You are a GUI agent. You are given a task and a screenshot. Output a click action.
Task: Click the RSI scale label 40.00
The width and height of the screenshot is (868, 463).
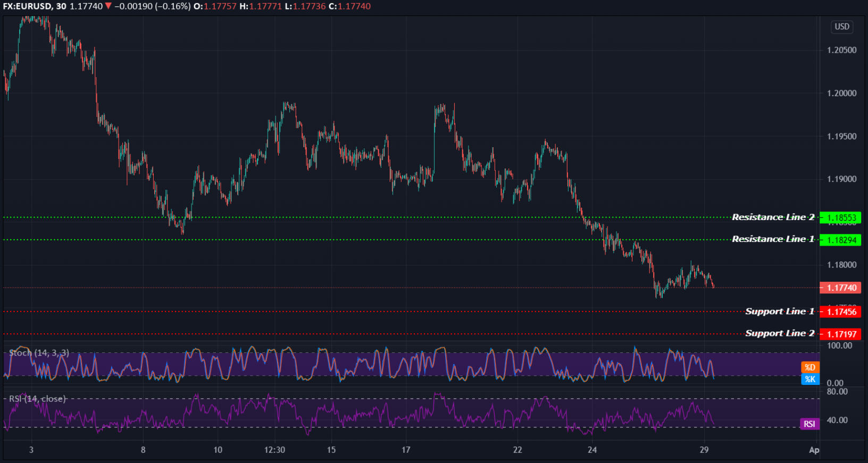(x=837, y=420)
